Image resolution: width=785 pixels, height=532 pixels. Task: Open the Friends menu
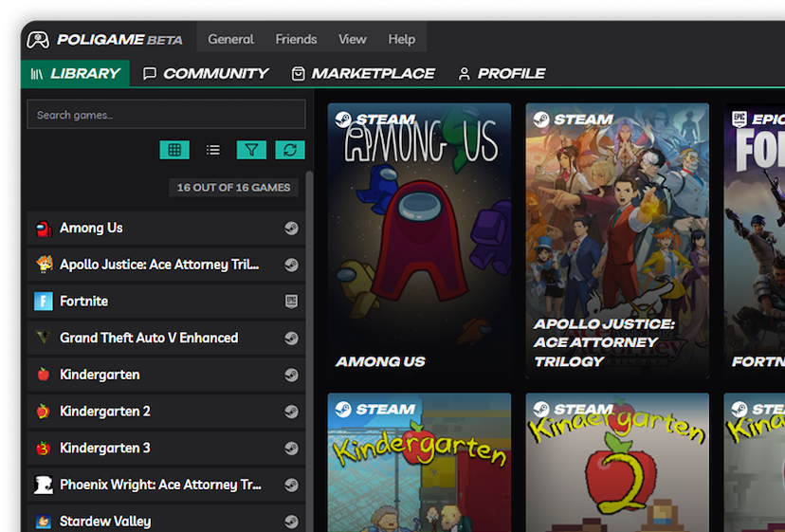coord(296,39)
